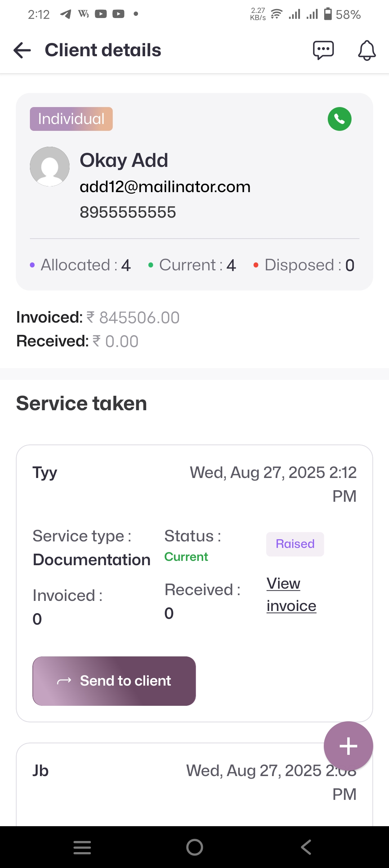389x868 pixels.
Task: Select the Disposed count
Action: pyautogui.click(x=304, y=265)
